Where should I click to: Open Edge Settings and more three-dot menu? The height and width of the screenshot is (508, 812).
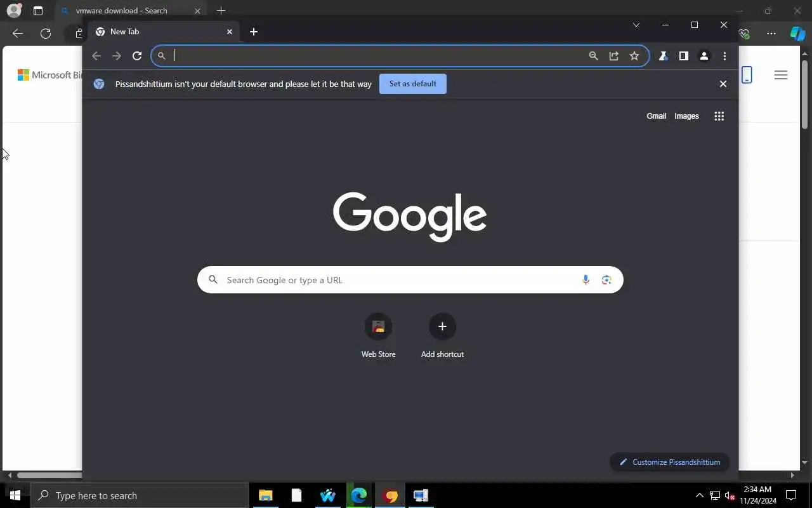pos(771,34)
